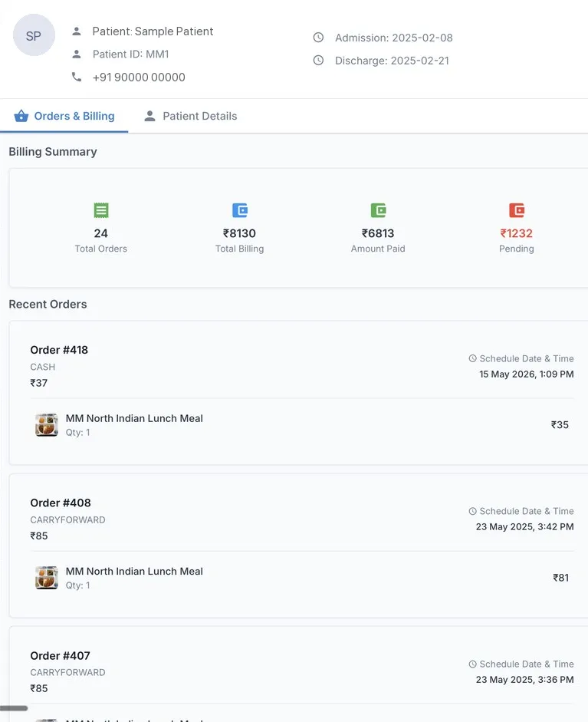This screenshot has height=722, width=588.
Task: Click the CASH payment label in Order #418
Action: pos(43,367)
